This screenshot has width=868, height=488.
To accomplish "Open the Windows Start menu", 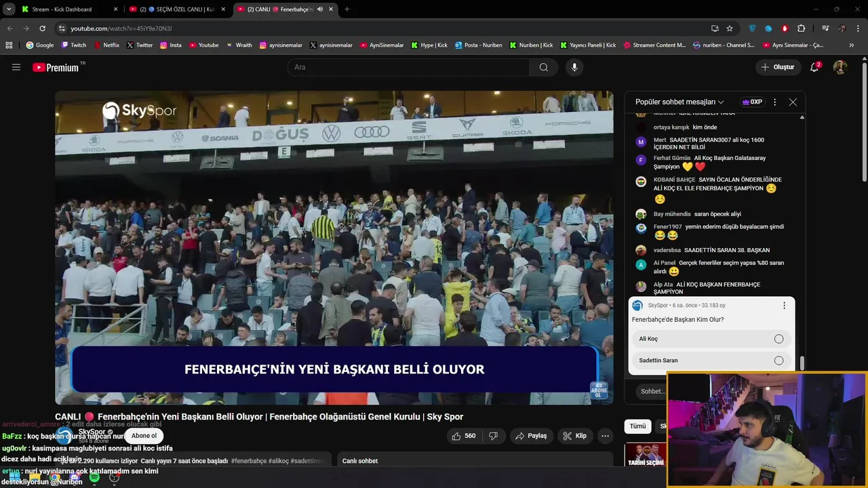I will coord(15,478).
